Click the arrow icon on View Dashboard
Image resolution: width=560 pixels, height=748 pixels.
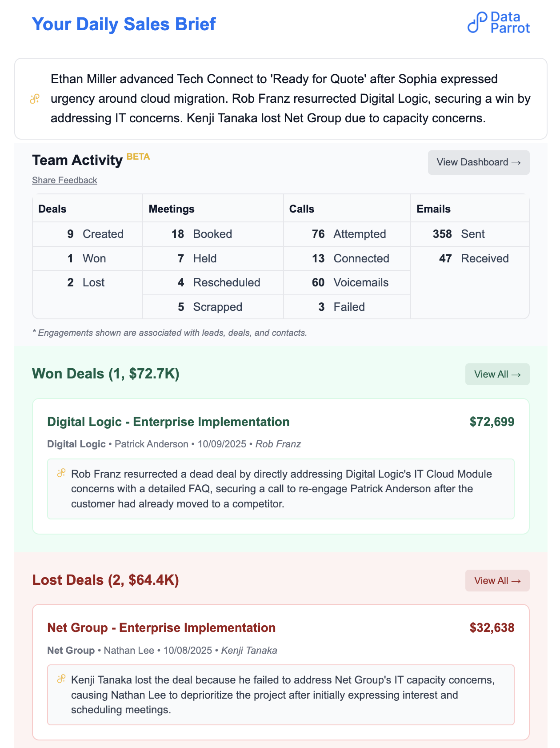(517, 162)
